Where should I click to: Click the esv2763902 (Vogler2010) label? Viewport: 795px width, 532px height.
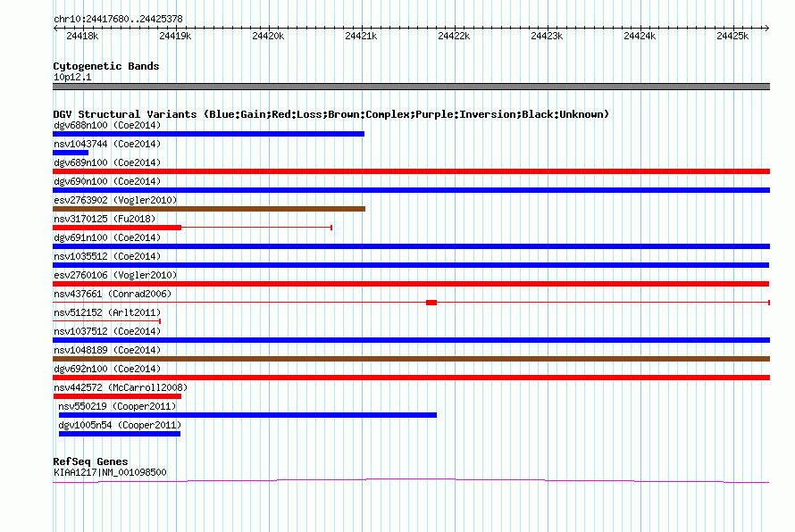[115, 200]
